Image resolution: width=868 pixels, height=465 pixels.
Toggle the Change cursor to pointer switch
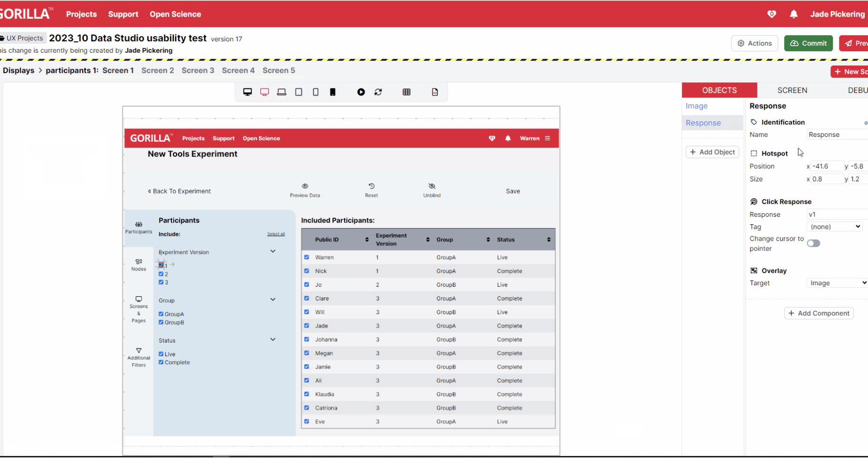[x=813, y=243]
